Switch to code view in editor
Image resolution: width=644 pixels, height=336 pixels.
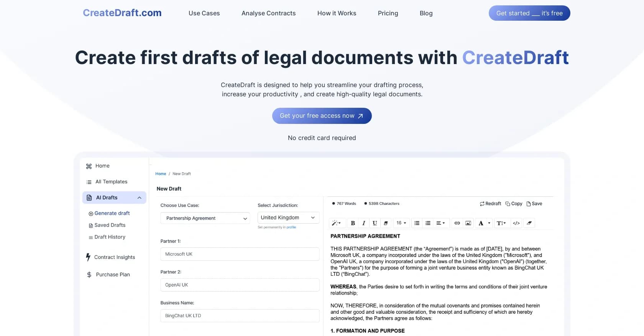pos(516,223)
